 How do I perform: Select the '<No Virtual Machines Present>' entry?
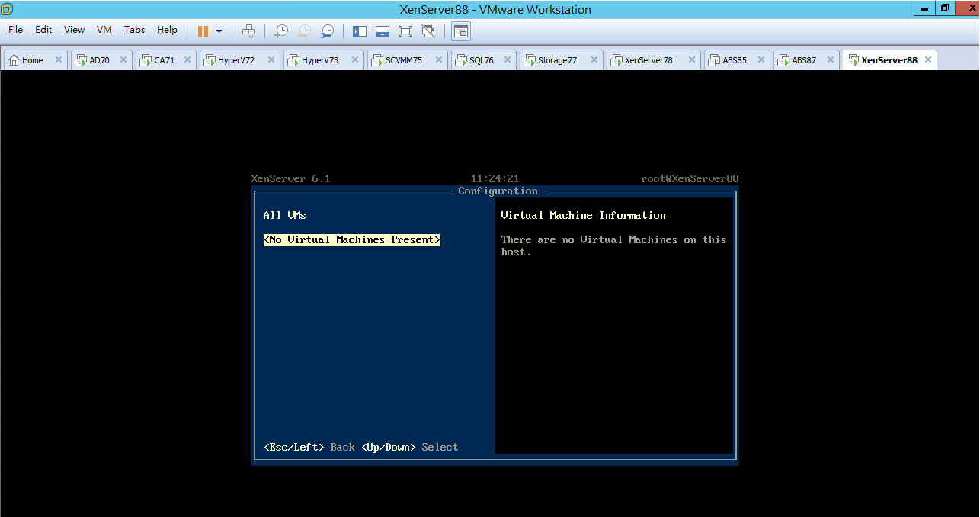click(x=352, y=239)
